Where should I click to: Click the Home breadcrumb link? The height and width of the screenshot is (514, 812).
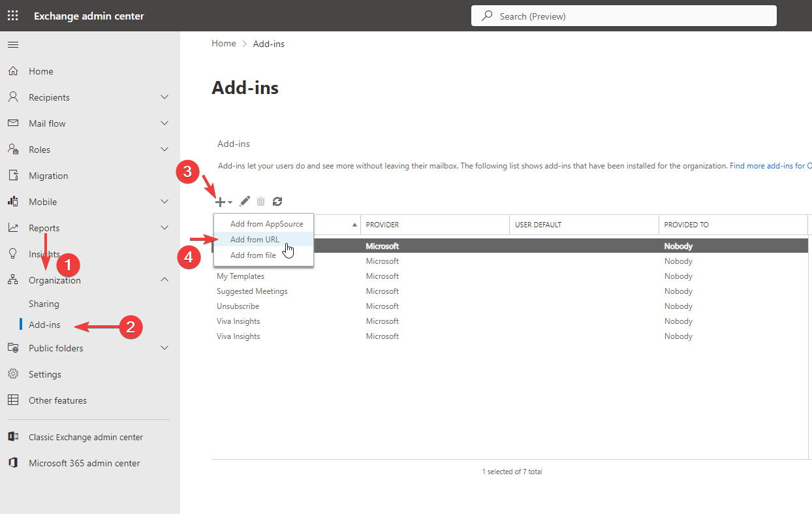tap(224, 44)
